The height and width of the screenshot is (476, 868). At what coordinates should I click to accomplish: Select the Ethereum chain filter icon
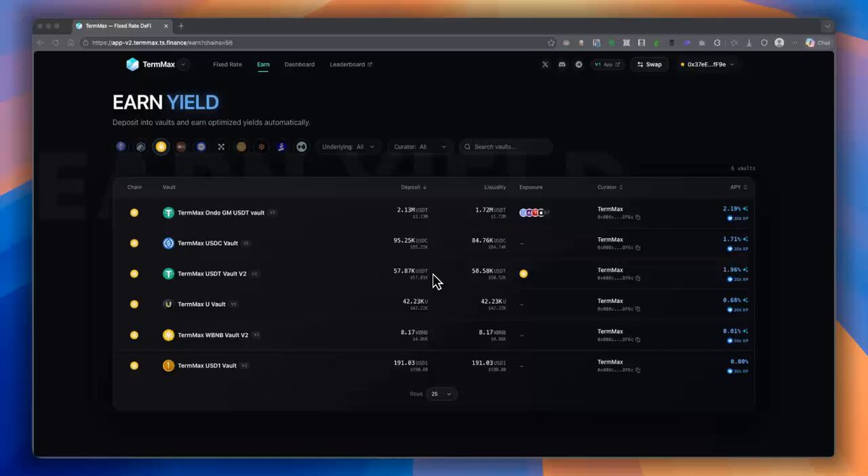coord(121,147)
